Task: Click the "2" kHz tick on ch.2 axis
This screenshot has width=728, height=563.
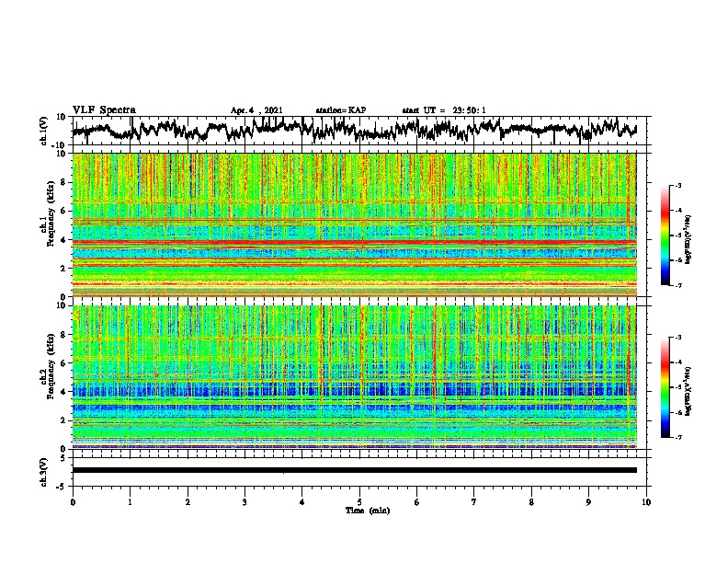Action: click(64, 420)
